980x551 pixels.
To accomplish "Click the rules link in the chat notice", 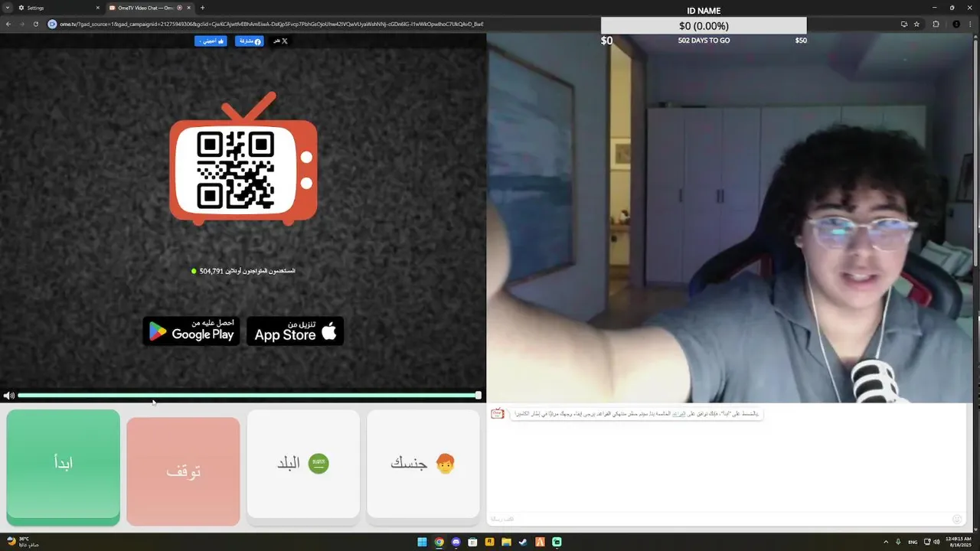I will point(678,414).
